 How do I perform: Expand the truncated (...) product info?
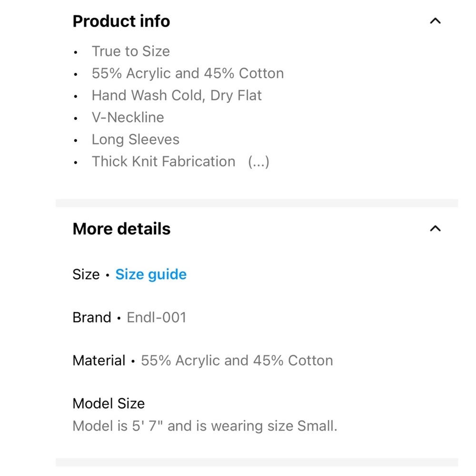259,161
